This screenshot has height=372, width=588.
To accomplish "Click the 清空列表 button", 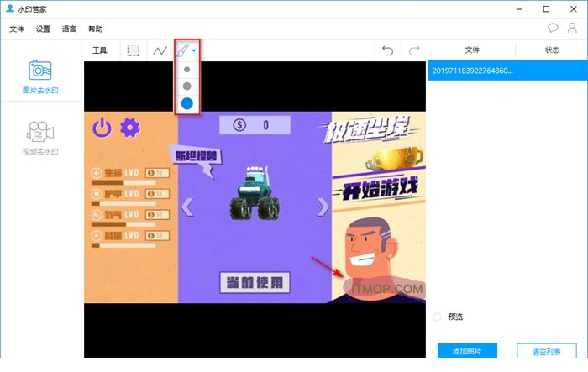I will tap(546, 351).
